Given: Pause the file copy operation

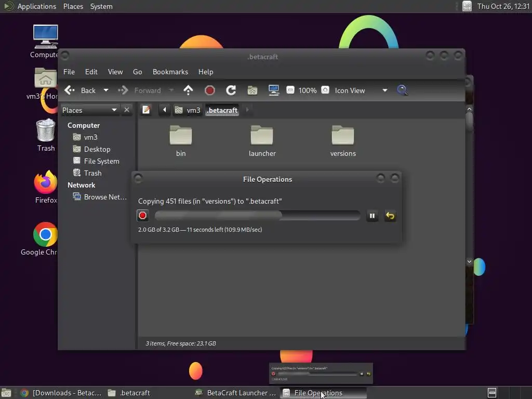Looking at the screenshot, I should pyautogui.click(x=372, y=216).
